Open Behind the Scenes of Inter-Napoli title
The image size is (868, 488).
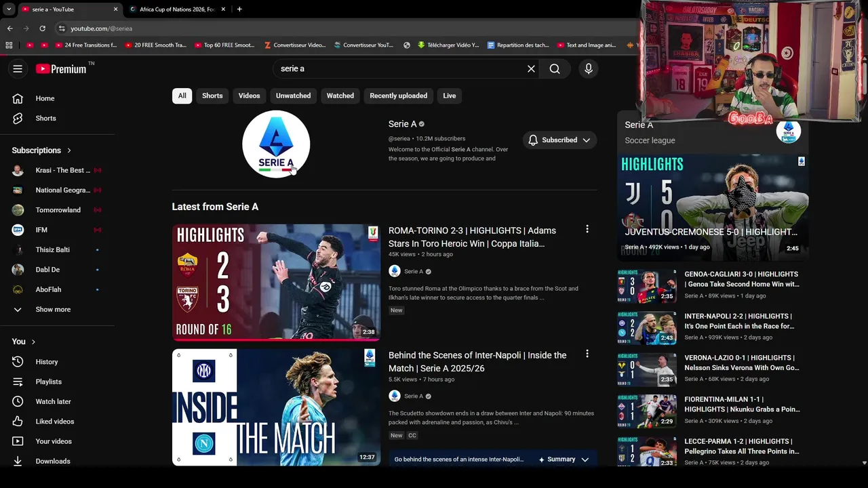pos(477,362)
